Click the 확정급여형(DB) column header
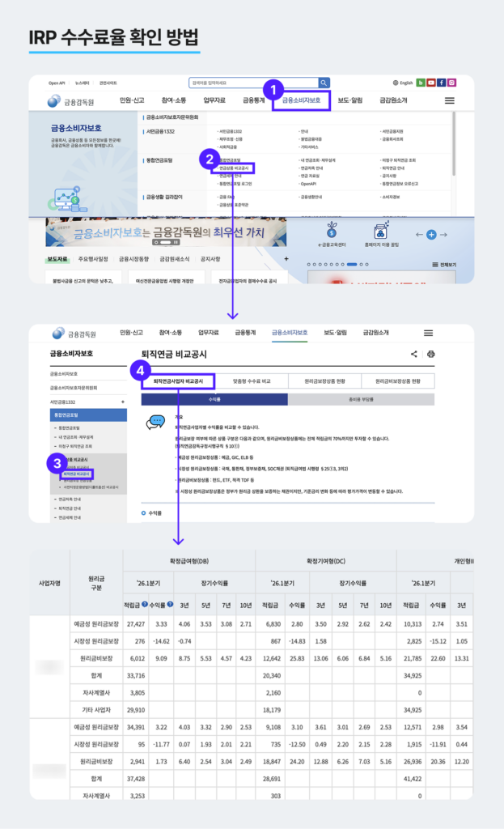 (x=188, y=561)
